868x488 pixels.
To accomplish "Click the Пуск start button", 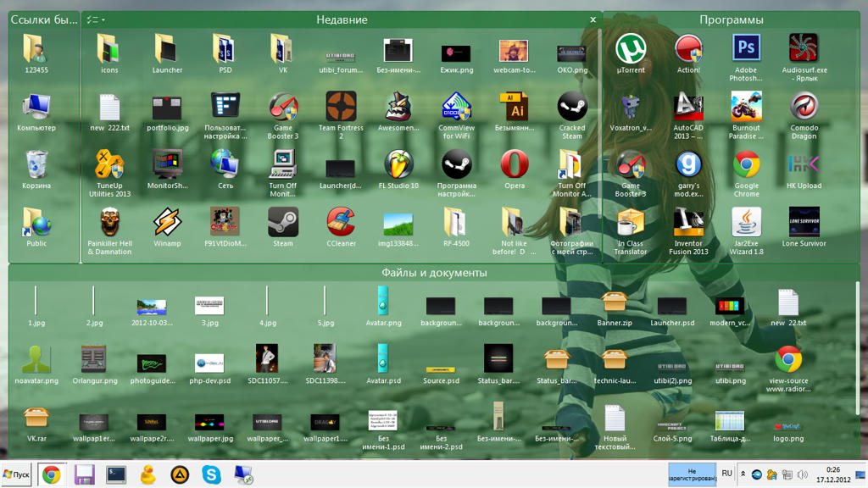I will 17,474.
